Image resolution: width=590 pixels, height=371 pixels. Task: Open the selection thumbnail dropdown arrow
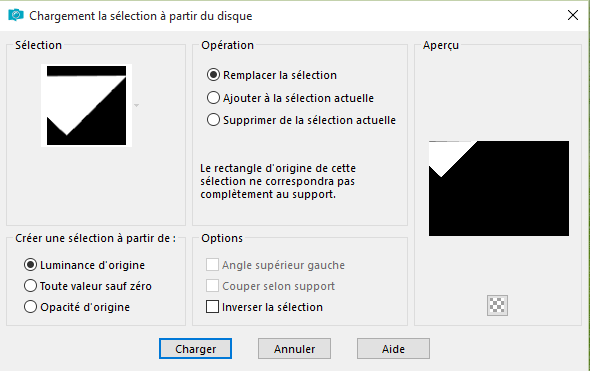(x=136, y=105)
